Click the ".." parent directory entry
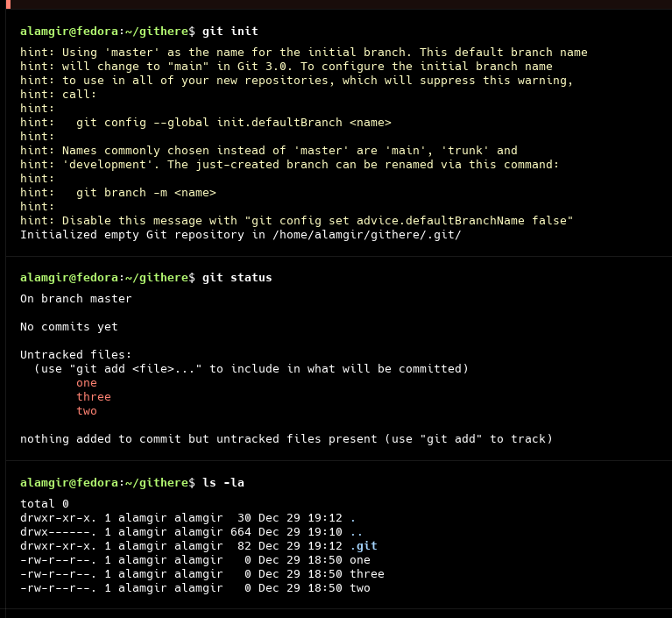This screenshot has width=672, height=618. click(x=356, y=532)
